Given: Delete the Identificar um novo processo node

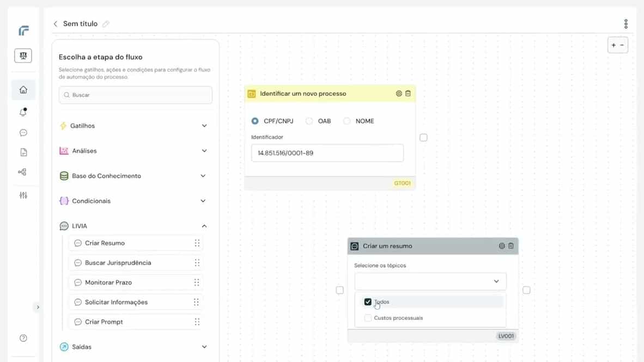Looking at the screenshot, I should (408, 94).
